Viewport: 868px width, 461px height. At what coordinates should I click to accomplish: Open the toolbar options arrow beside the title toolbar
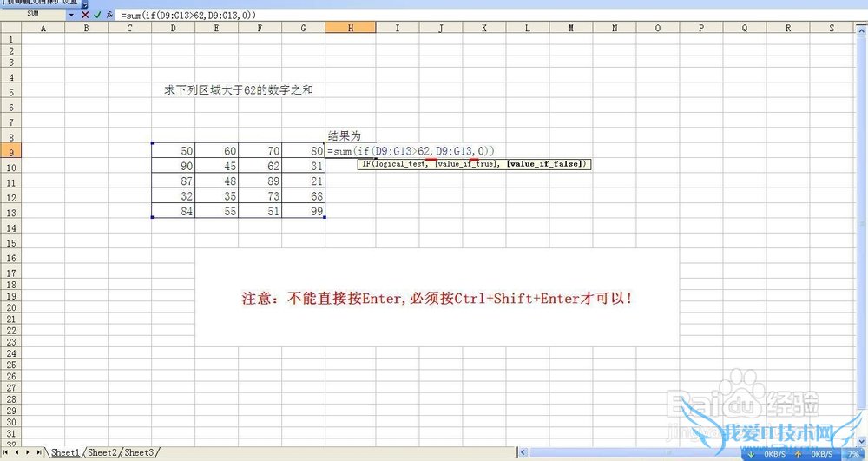(85, 3)
